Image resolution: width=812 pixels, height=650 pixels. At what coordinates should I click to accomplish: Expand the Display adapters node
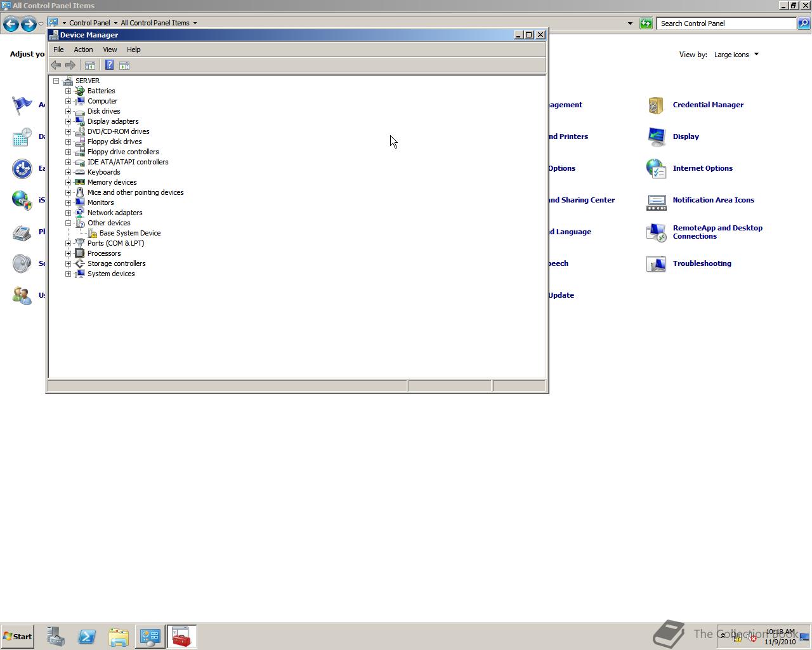[69, 121]
